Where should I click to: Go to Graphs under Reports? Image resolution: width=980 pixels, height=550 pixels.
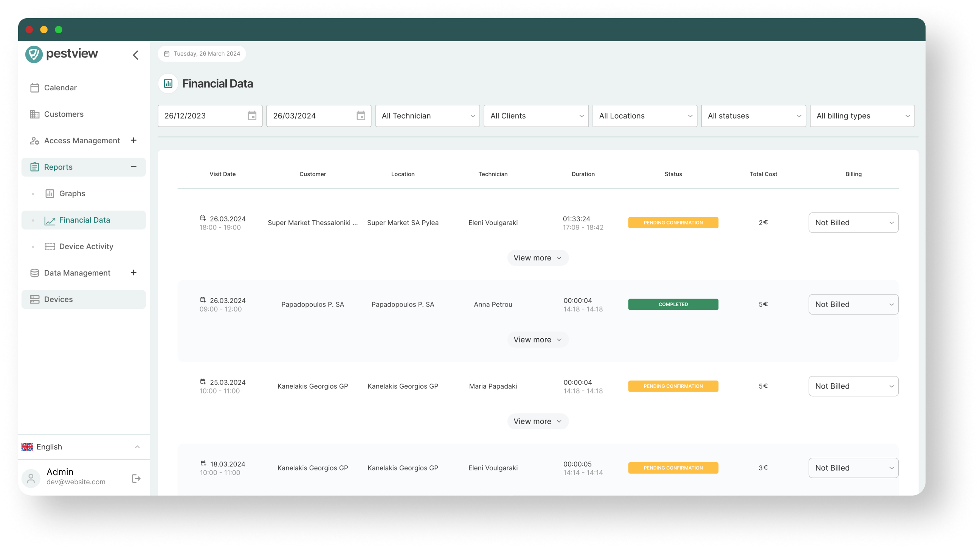[x=72, y=194]
